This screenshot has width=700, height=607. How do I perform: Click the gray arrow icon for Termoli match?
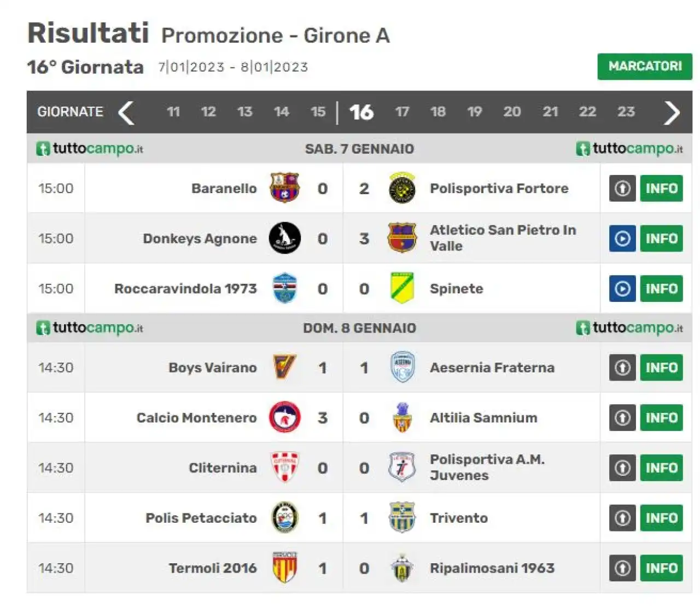(622, 568)
